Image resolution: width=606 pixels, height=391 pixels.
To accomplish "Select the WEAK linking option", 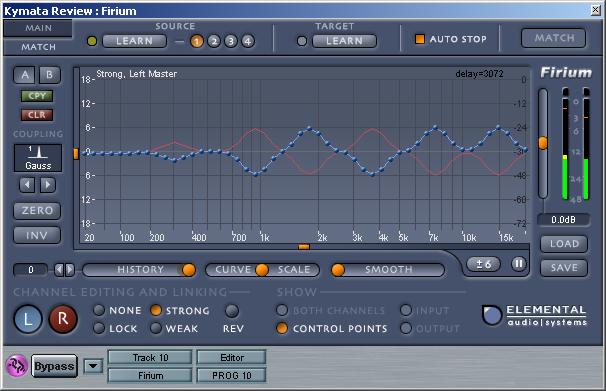I will click(156, 328).
